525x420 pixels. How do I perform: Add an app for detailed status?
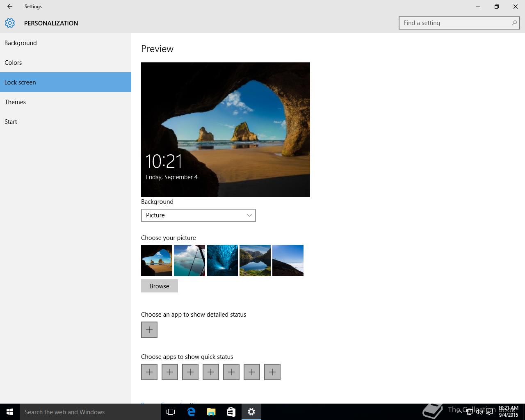149,330
